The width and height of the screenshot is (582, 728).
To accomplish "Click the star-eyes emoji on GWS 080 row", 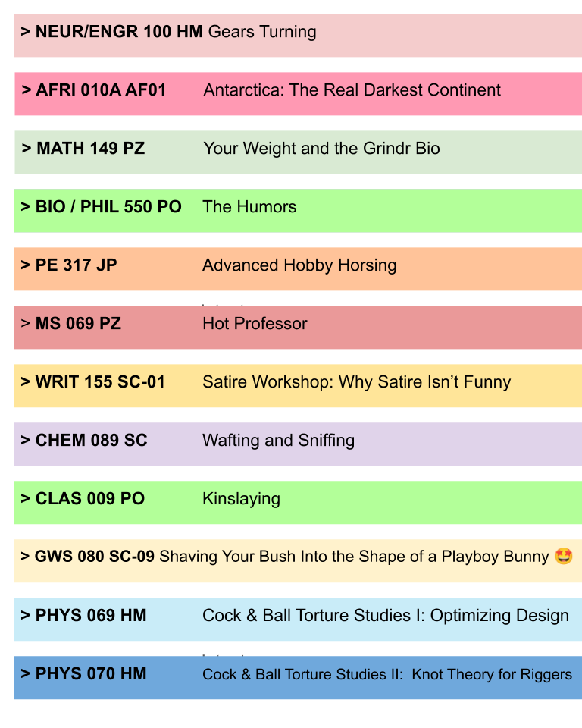I will tap(563, 557).
